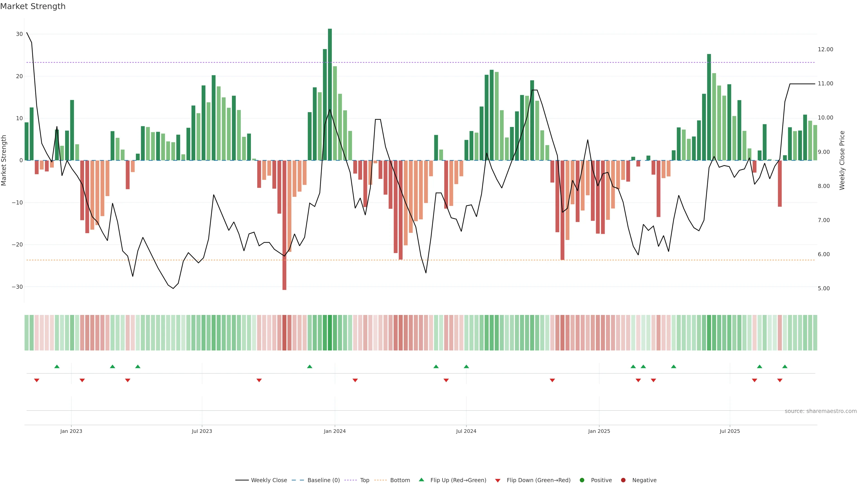This screenshot has width=868, height=488.
Task: Click the Flip Up green triangle legend icon
Action: (421, 480)
